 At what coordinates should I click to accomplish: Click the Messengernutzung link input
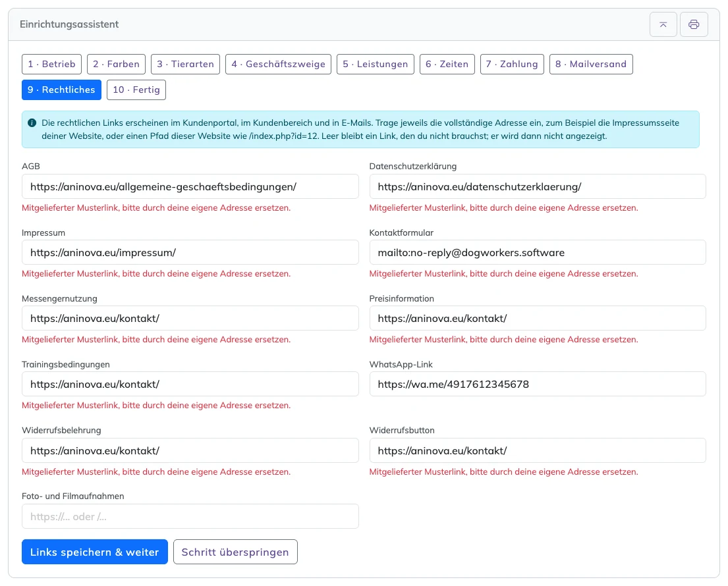pyautogui.click(x=190, y=318)
